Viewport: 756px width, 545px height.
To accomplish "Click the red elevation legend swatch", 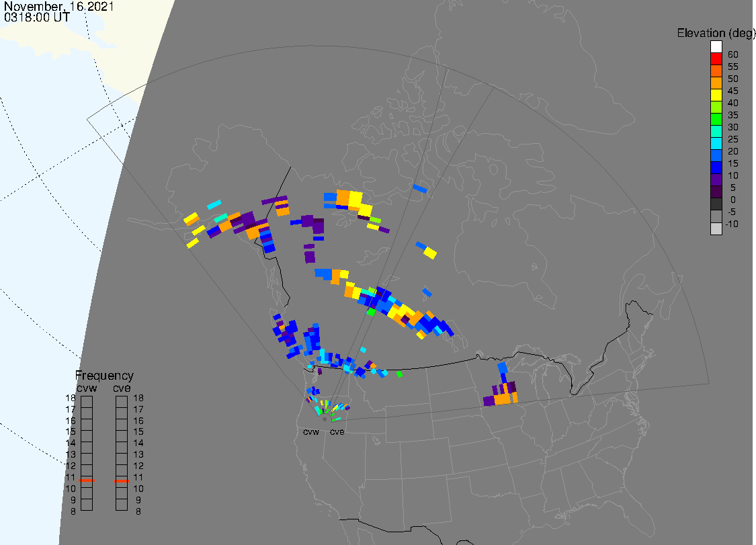I will [716, 59].
